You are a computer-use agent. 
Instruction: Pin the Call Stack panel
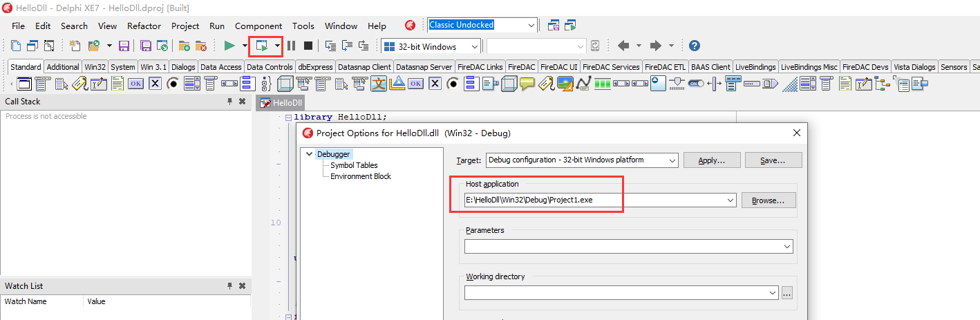pyautogui.click(x=229, y=102)
